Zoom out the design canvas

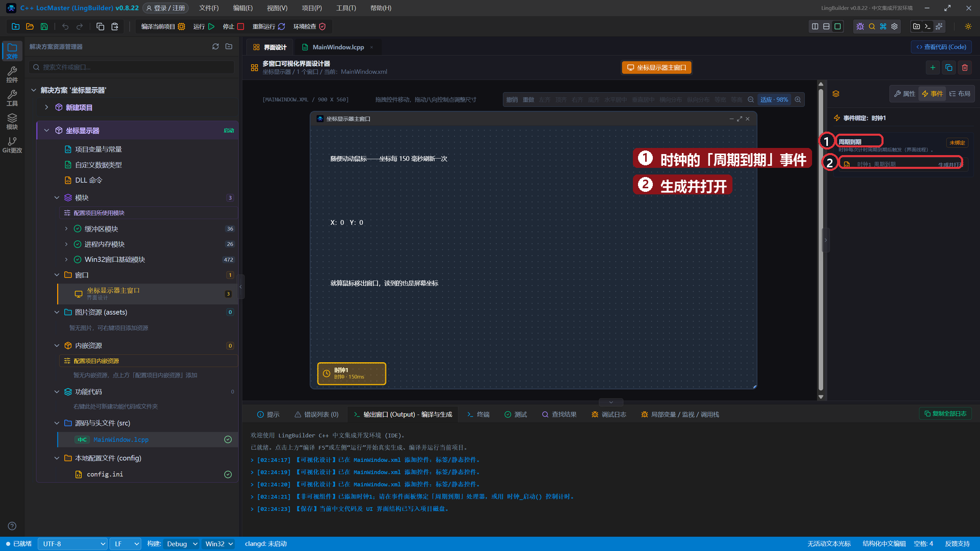point(751,99)
